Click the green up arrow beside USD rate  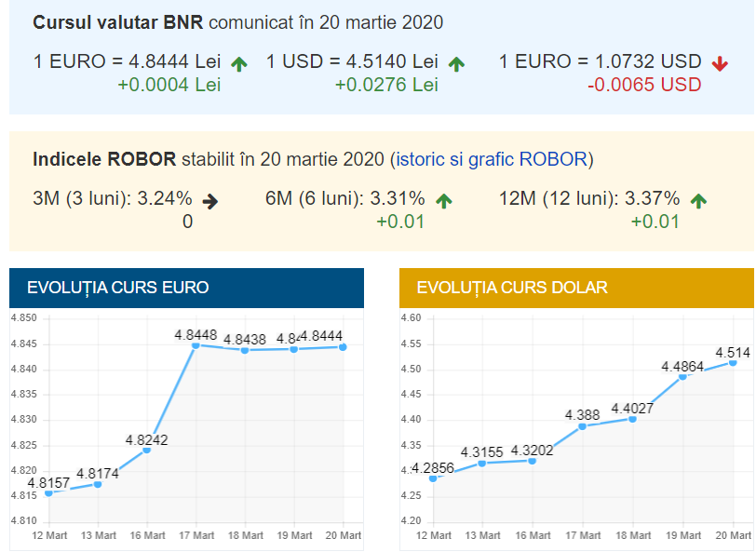[x=456, y=63]
